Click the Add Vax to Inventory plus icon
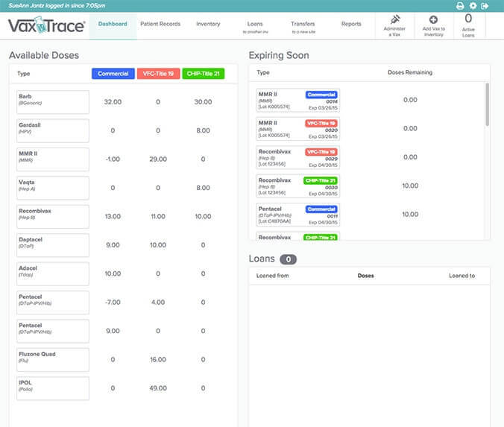 coord(433,19)
